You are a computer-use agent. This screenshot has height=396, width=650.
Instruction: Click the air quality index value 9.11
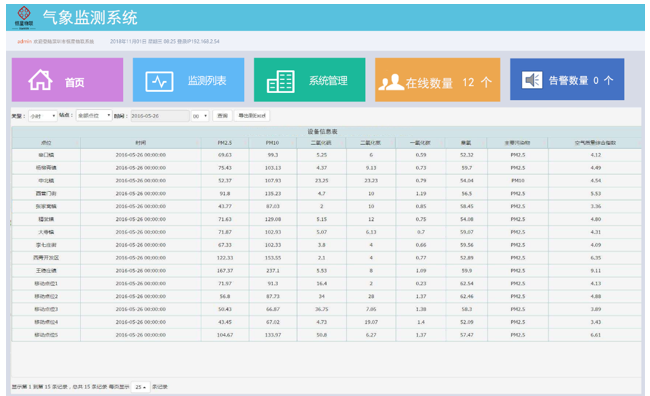pyautogui.click(x=595, y=271)
